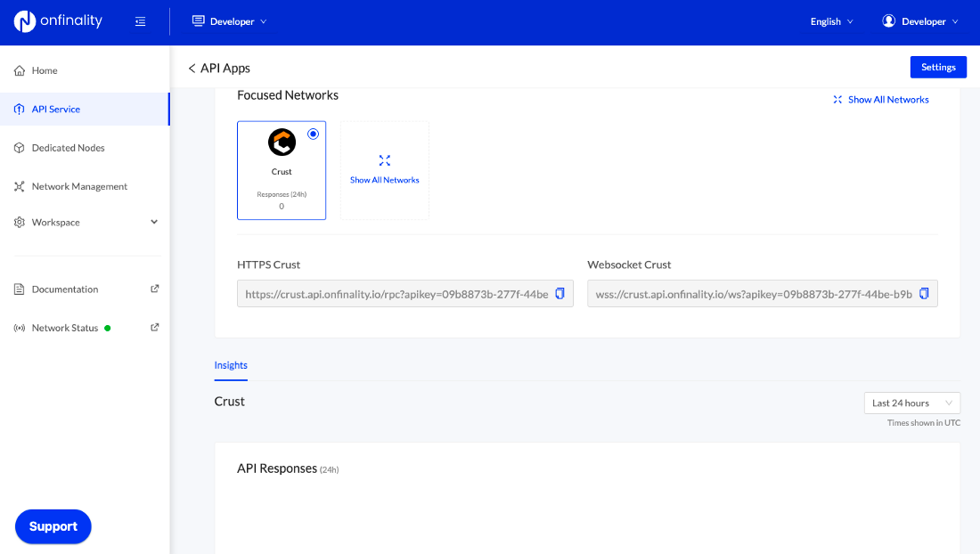Click the Network Management icon

pos(20,187)
